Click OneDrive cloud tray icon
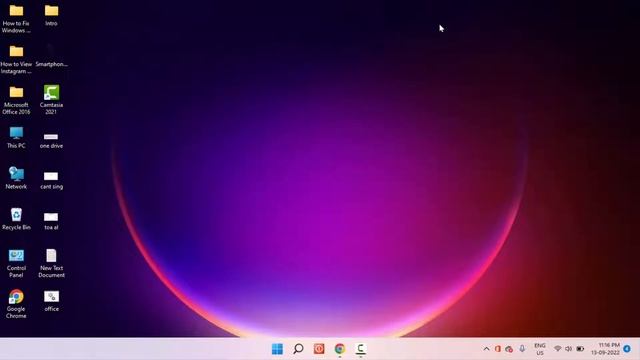This screenshot has height=360, width=640. point(509,349)
